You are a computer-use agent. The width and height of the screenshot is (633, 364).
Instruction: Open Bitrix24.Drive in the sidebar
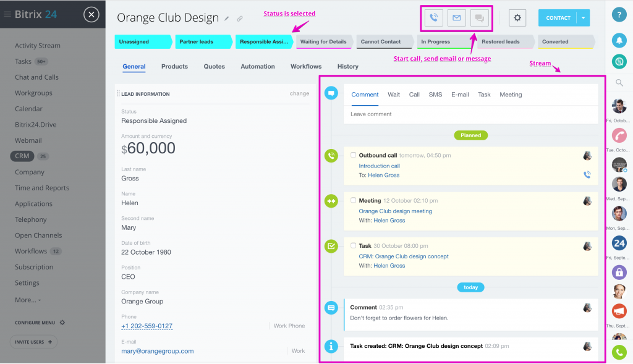(35, 125)
